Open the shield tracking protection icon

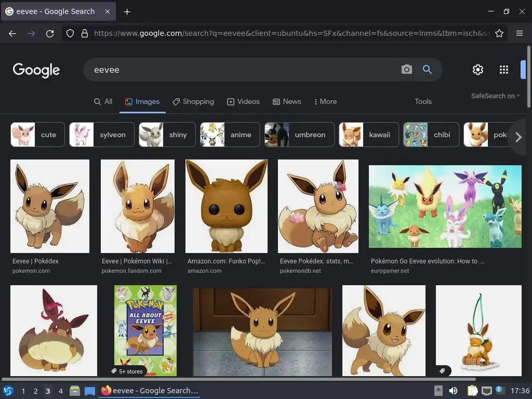coord(70,33)
